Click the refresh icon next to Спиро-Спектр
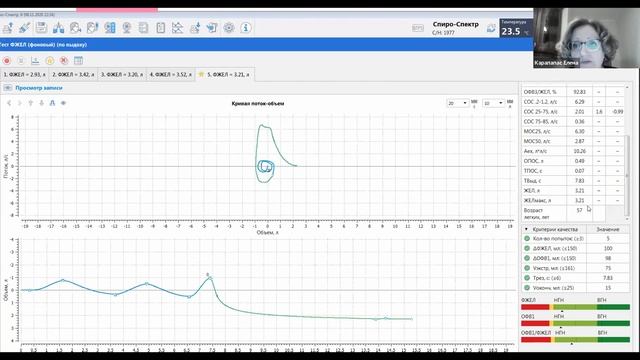 coord(491,28)
